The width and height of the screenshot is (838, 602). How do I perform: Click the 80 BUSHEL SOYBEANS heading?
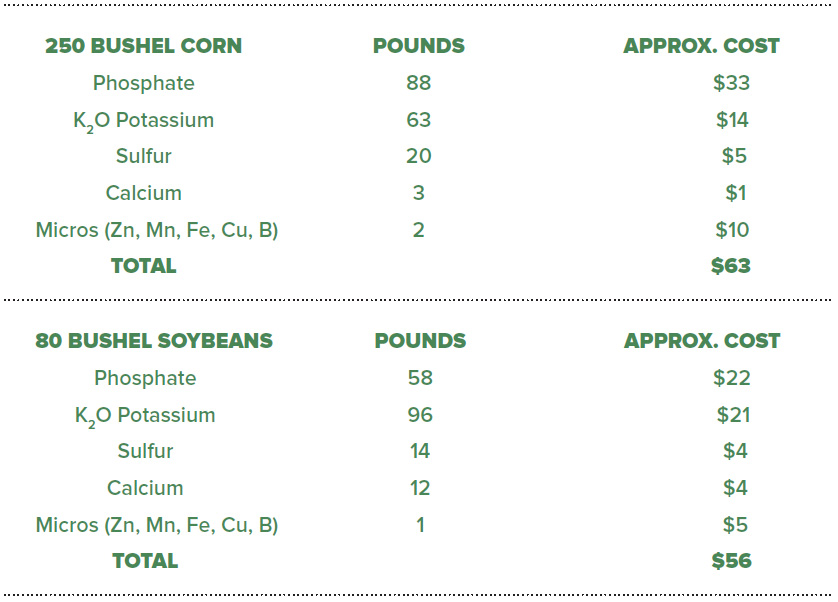(x=154, y=341)
